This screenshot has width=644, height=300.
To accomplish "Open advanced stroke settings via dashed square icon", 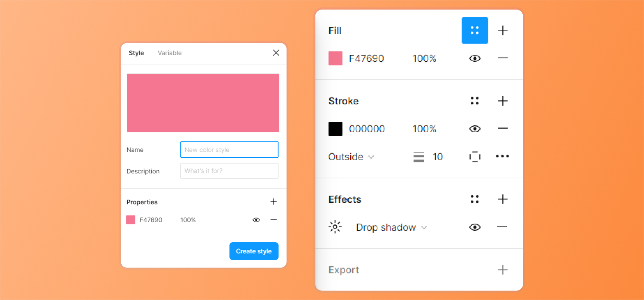I will click(x=475, y=156).
